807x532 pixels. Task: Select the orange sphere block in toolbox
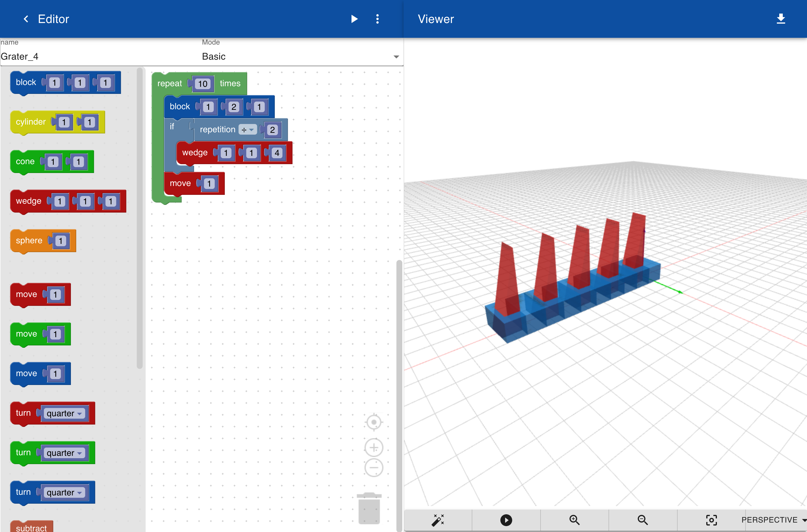coord(29,241)
